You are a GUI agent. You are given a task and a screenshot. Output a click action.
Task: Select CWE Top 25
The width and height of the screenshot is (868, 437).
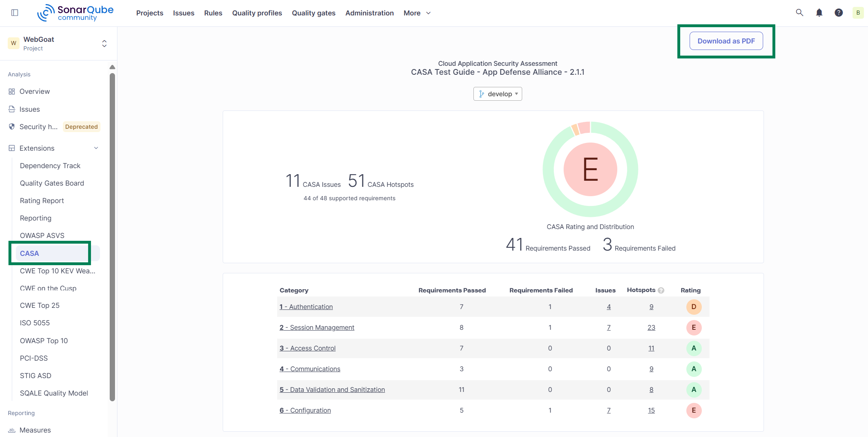(x=40, y=305)
